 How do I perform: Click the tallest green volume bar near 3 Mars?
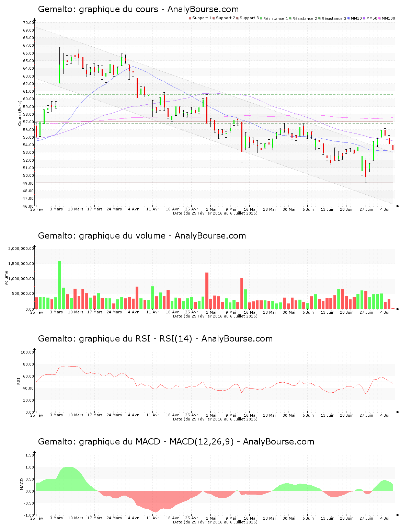click(x=59, y=285)
